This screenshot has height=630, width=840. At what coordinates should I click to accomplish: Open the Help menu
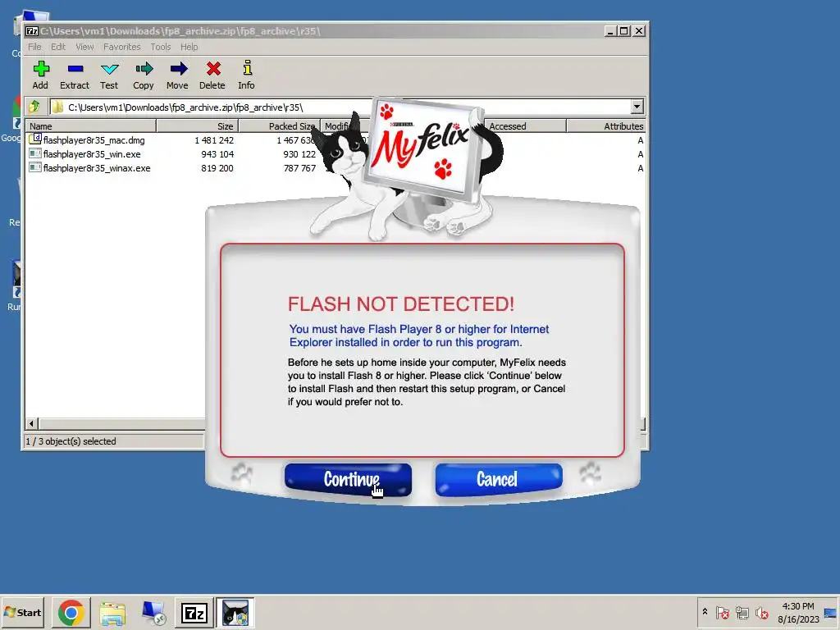click(x=189, y=47)
